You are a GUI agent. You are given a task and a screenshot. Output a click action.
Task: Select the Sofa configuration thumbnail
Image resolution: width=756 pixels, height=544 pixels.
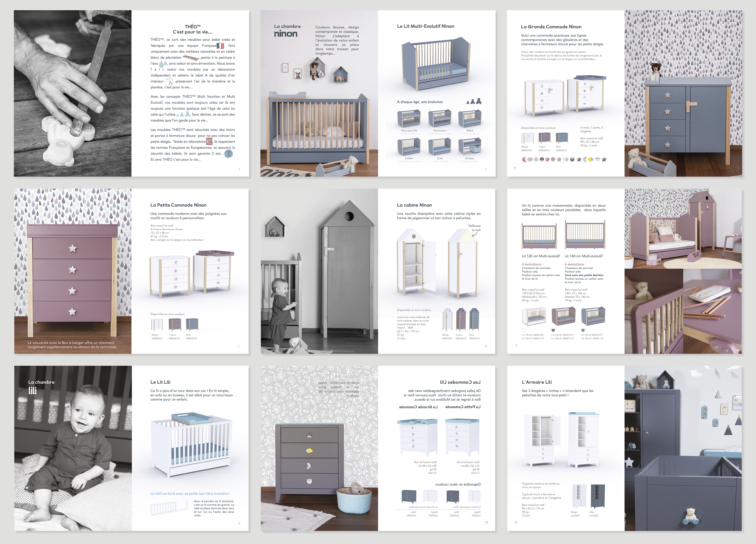(x=440, y=147)
